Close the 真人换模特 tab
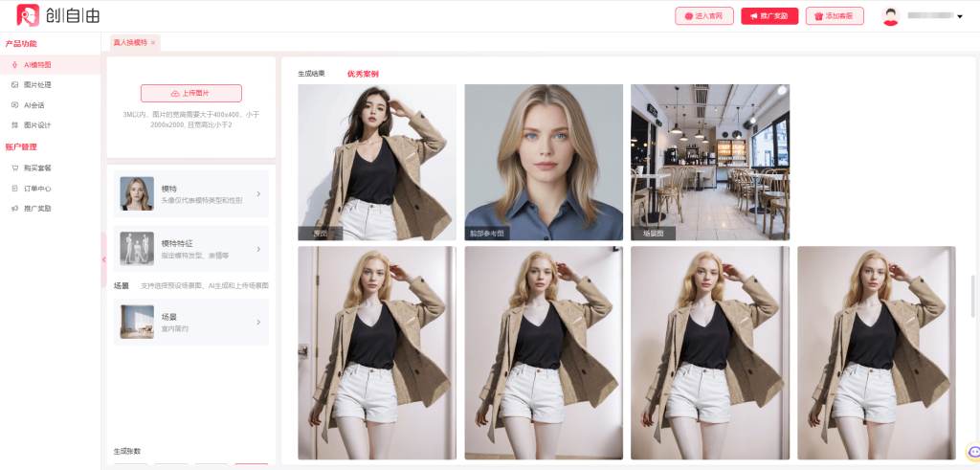 (x=153, y=42)
